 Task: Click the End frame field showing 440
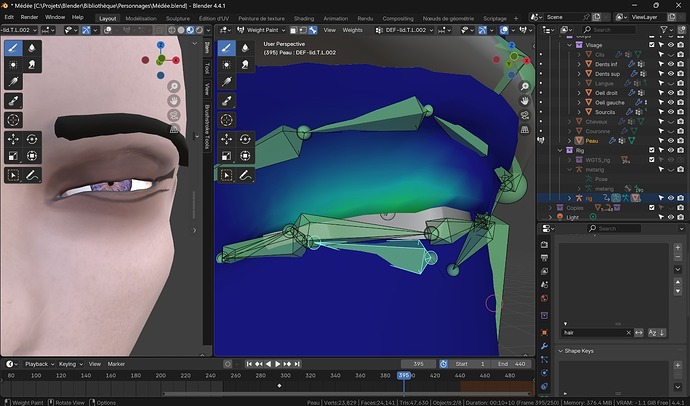tap(512, 364)
